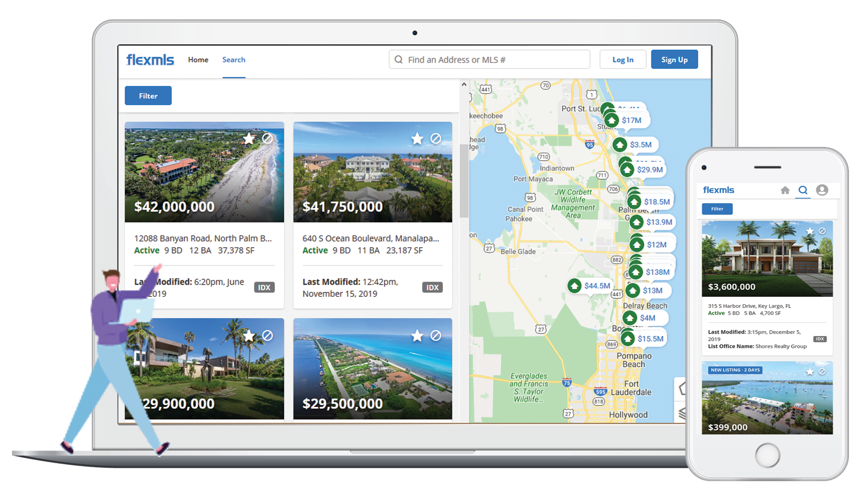Open 315 S Harbor Drive address on phone
The image size is (868, 503).
750,306
